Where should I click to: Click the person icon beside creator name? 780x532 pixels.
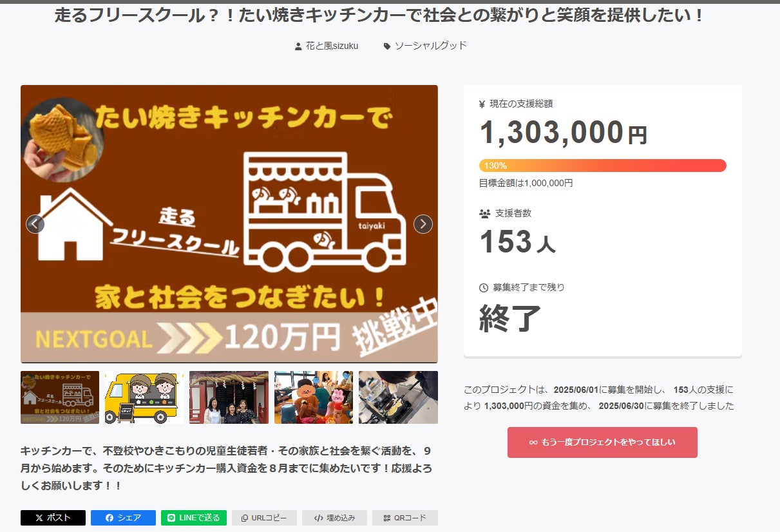click(x=298, y=46)
